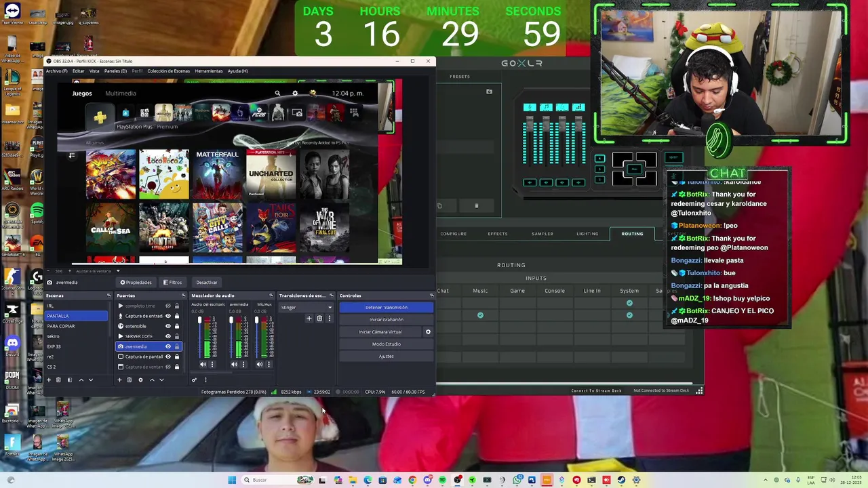Undock Escenas panel icon

click(108, 296)
